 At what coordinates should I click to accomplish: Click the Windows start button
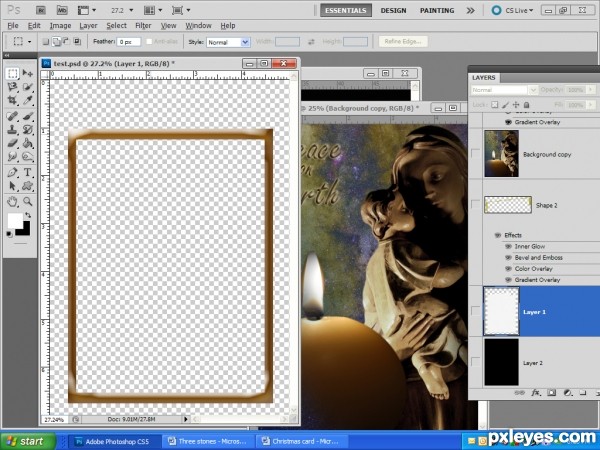(x=27, y=441)
